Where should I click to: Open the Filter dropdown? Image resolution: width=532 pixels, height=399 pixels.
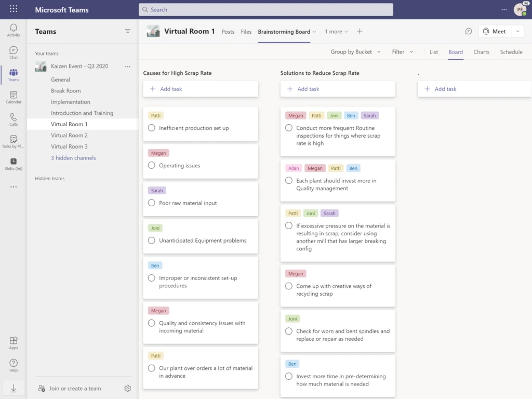coord(401,52)
